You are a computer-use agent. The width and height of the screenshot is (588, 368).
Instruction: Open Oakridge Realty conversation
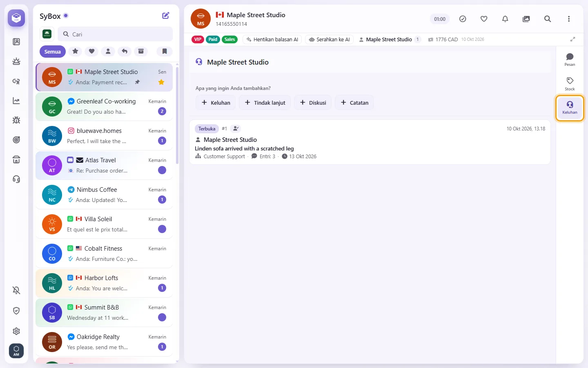tap(104, 342)
